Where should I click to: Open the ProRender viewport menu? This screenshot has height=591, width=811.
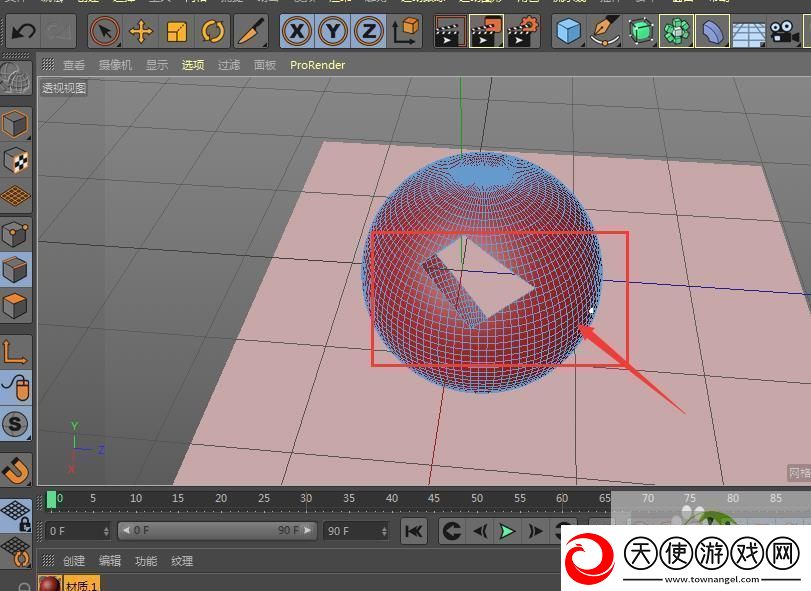pyautogui.click(x=318, y=65)
